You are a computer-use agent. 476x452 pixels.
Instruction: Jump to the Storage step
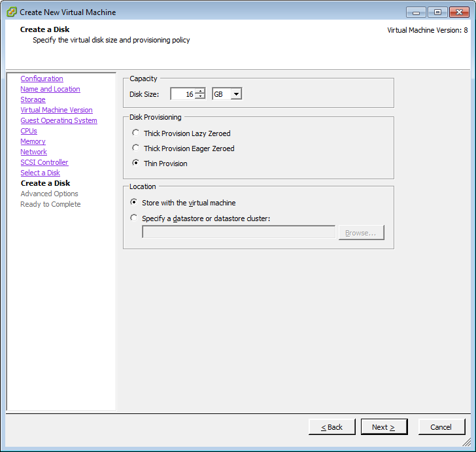coord(33,99)
